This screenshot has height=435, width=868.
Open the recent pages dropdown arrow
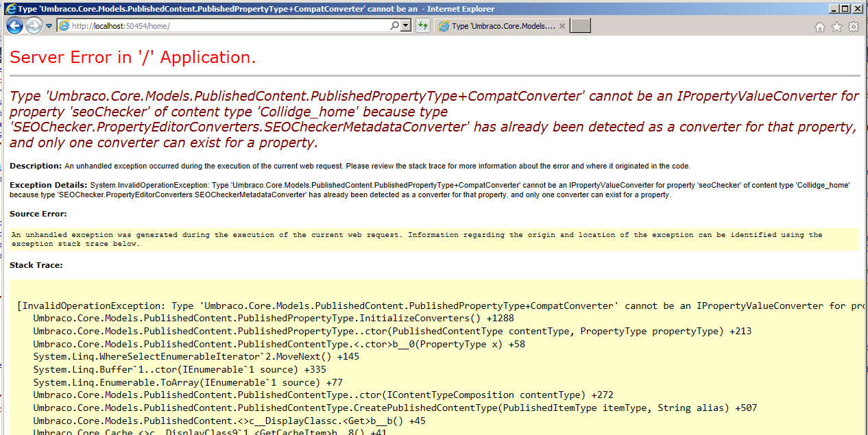point(49,27)
